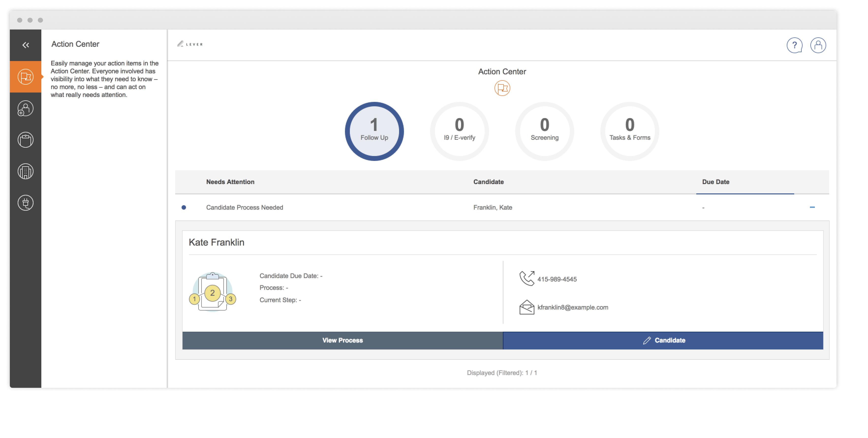
Task: Click the Lever logo
Action: coord(190,44)
